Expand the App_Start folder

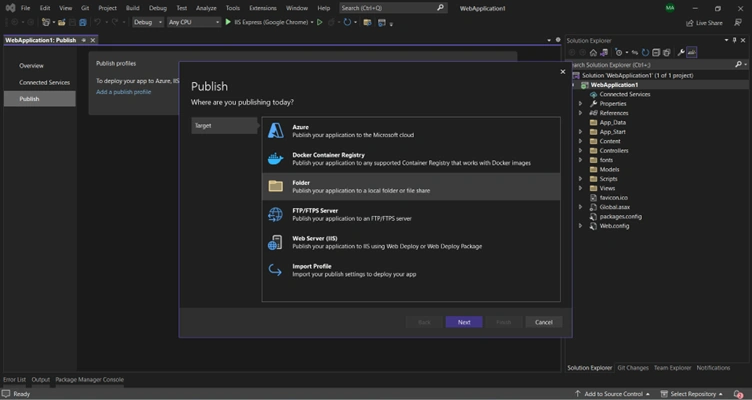(580, 132)
